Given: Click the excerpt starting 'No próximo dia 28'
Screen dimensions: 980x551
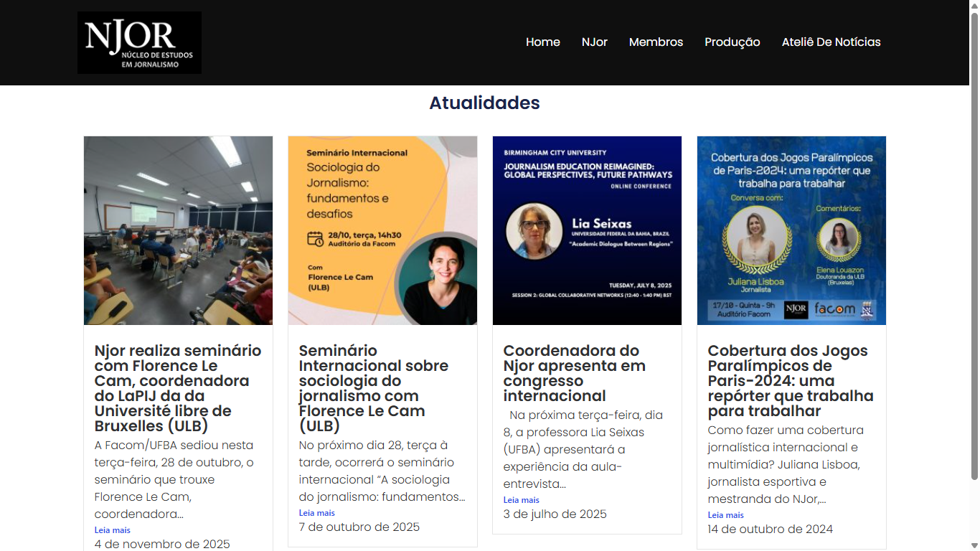Looking at the screenshot, I should click(x=382, y=471).
